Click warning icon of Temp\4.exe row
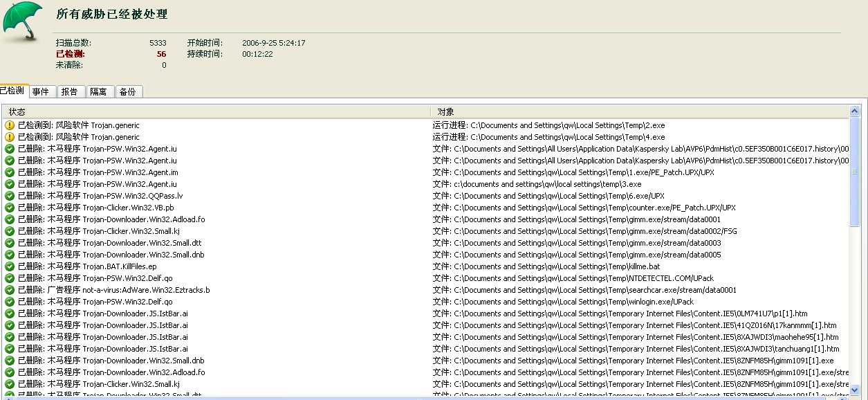This screenshot has height=400, width=868. pyautogui.click(x=10, y=137)
